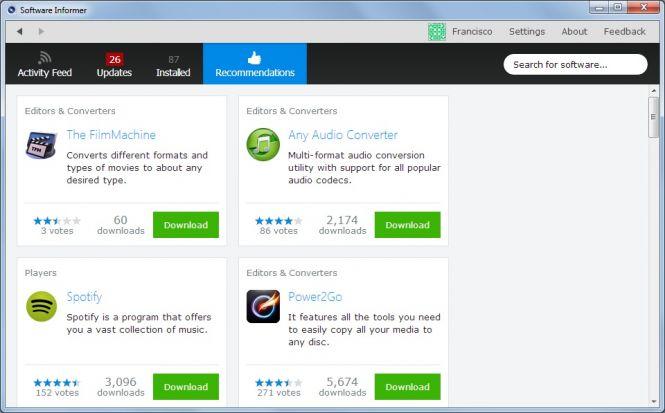Download Spotify
Screen dimensions: 665x413
pos(186,387)
